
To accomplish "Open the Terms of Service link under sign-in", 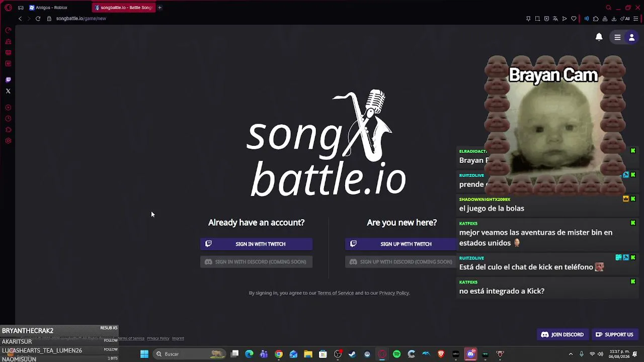I will (336, 293).
